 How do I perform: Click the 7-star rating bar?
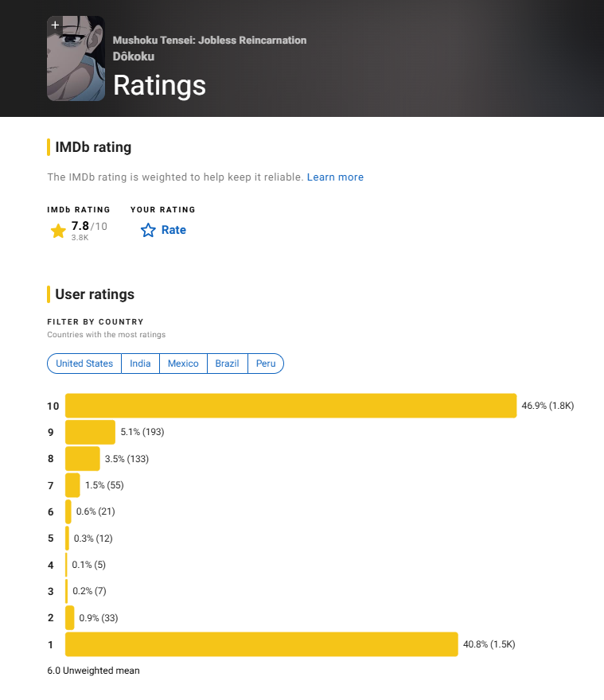73,485
